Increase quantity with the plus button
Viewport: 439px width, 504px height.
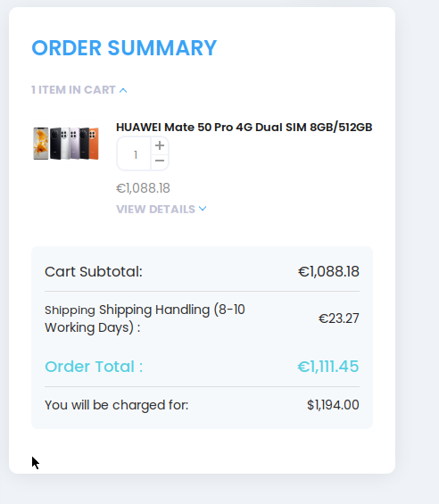point(160,145)
